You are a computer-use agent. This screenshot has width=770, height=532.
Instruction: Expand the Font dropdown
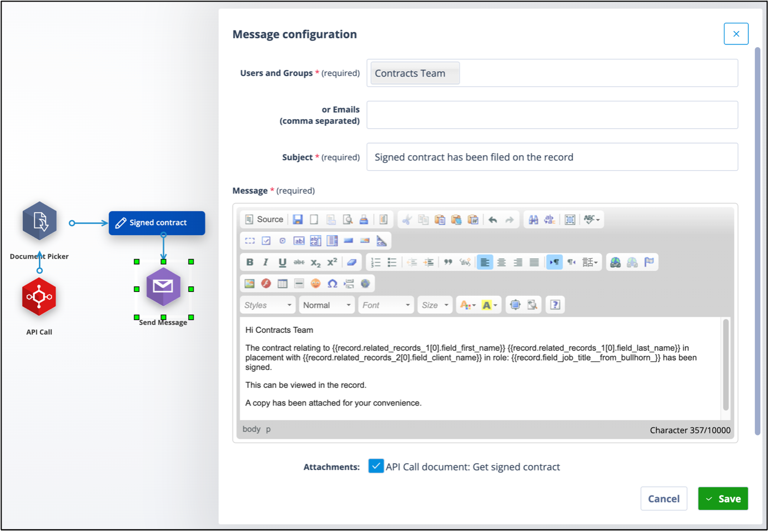[x=386, y=305]
